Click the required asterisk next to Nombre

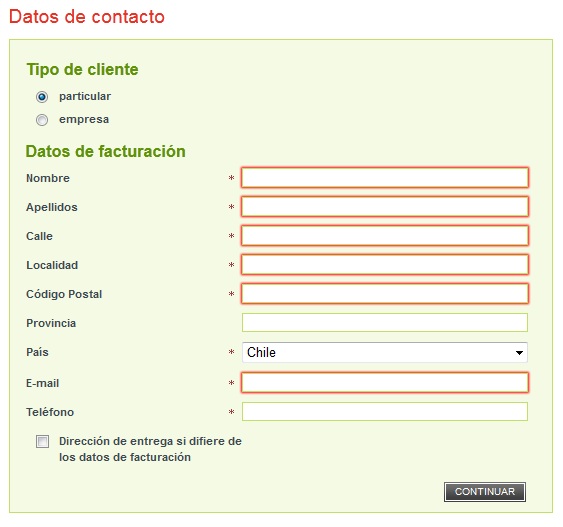tap(232, 178)
